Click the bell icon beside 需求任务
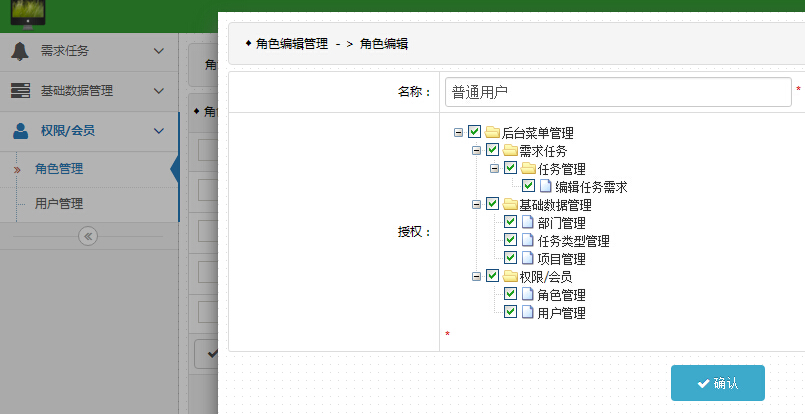Image resolution: width=805 pixels, height=414 pixels. [x=20, y=51]
